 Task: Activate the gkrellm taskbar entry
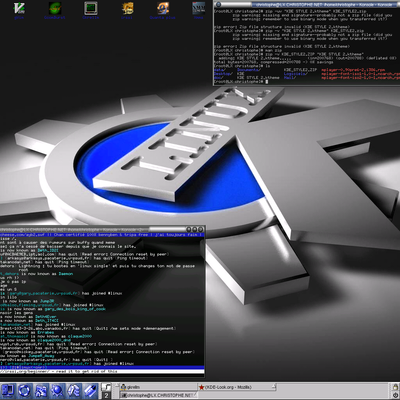tap(158, 387)
